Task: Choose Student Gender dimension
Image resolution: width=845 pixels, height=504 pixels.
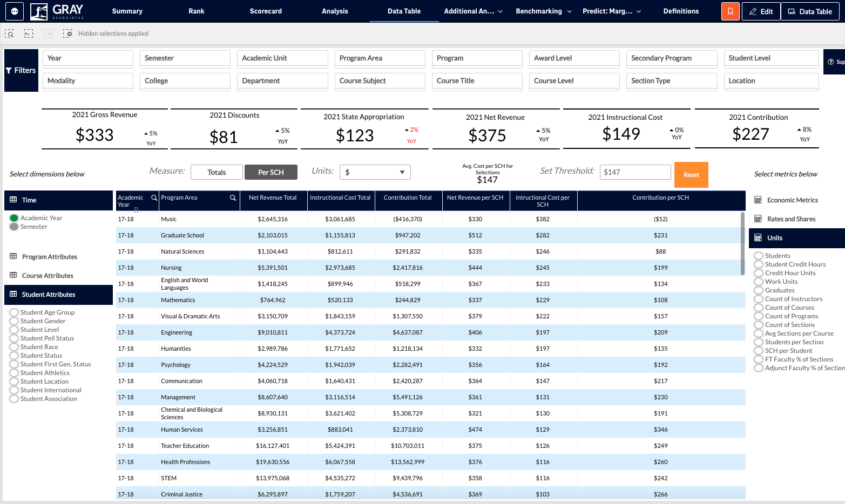Action: (14, 321)
